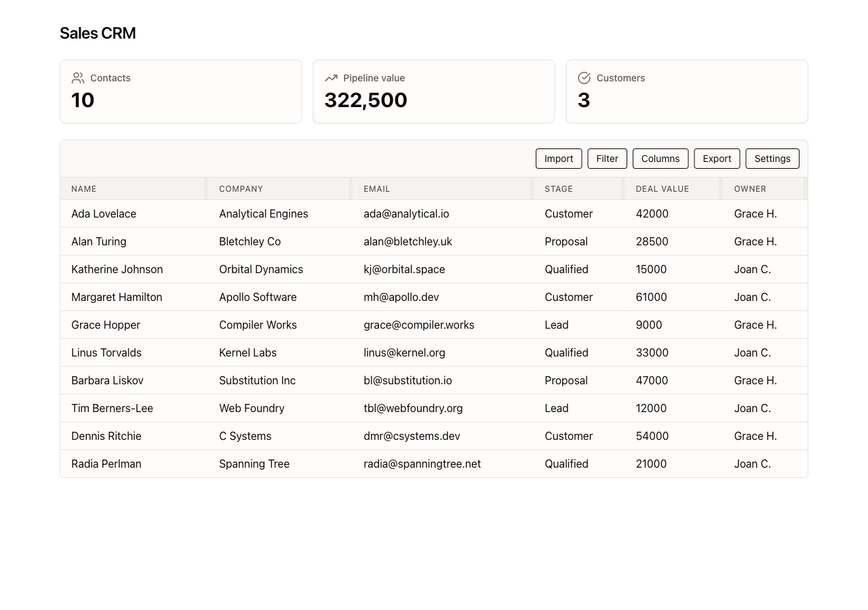Open table Settings
This screenshot has width=868, height=610.
tap(772, 159)
